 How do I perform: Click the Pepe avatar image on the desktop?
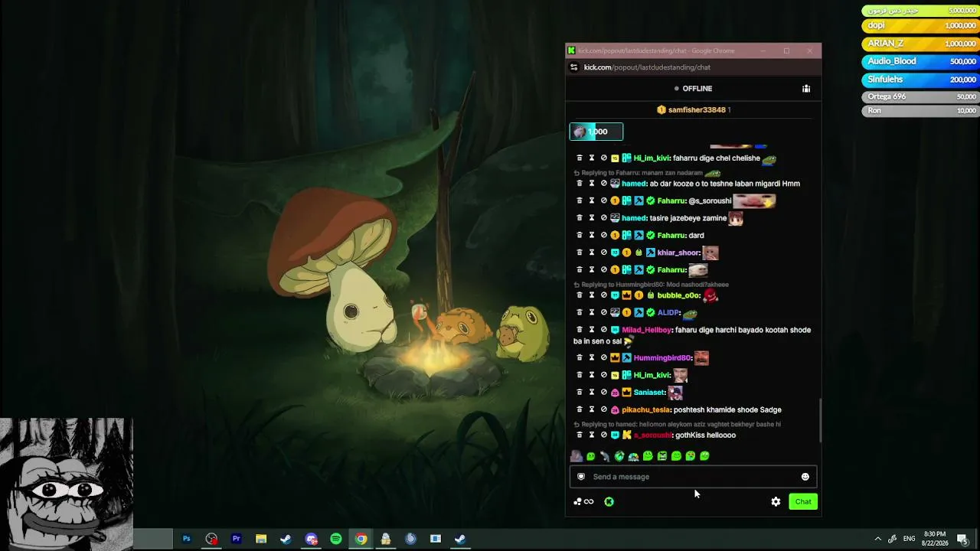pyautogui.click(x=67, y=484)
